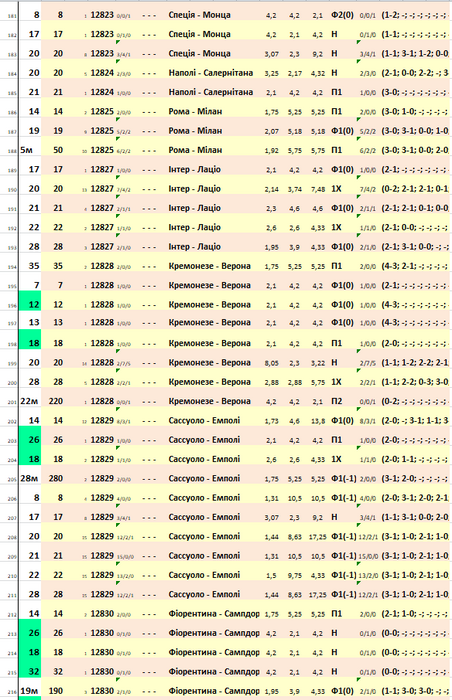Click the '1,73' odds cell
452x700 pixels.
click(271, 421)
